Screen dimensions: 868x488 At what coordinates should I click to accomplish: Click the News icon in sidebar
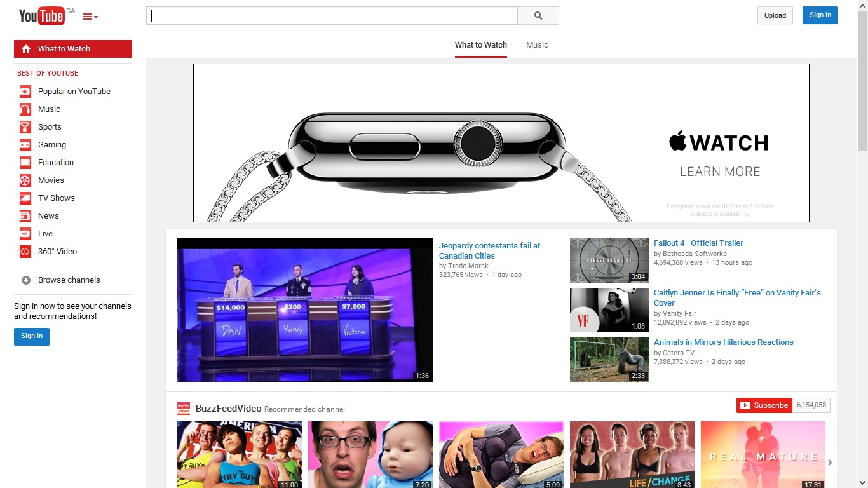[25, 216]
